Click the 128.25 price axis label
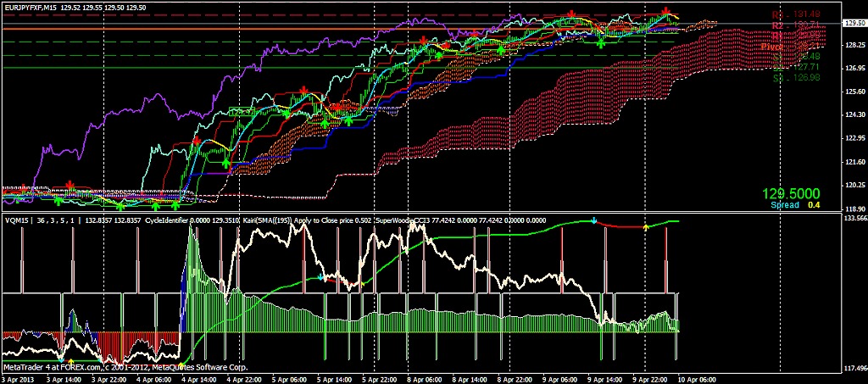The image size is (868, 384). coord(855,46)
